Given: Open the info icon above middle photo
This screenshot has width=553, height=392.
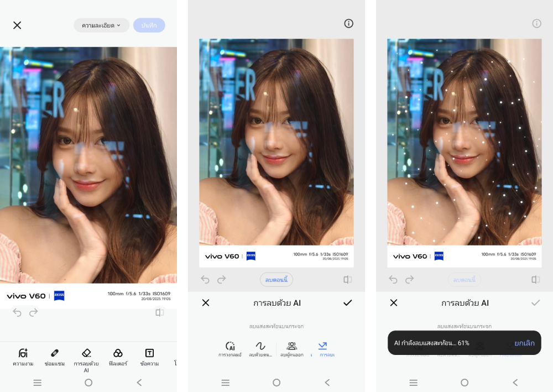Looking at the screenshot, I should pos(348,23).
